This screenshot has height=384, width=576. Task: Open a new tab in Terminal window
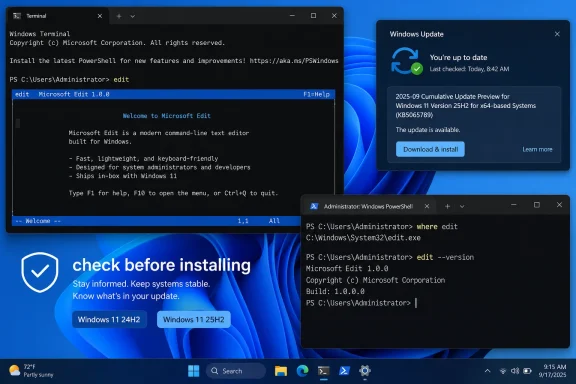coord(119,16)
